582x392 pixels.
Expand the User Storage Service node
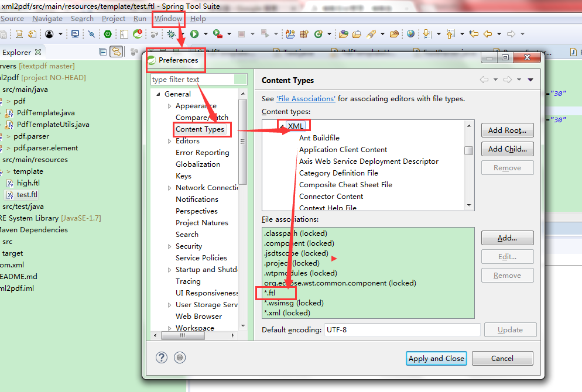point(169,305)
